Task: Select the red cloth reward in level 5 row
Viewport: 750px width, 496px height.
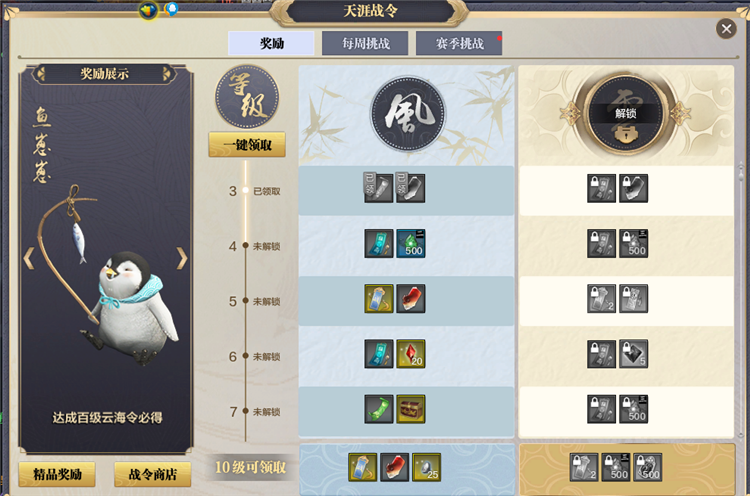Action: click(x=410, y=298)
